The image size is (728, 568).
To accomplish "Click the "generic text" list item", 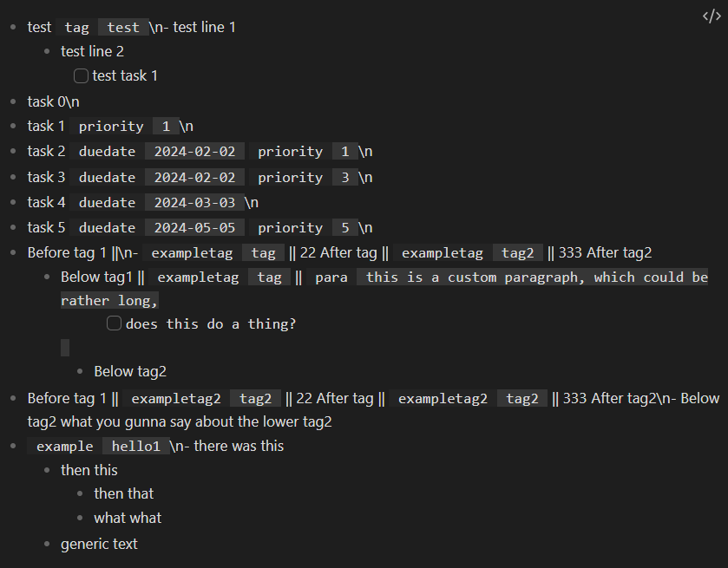I will pos(99,544).
